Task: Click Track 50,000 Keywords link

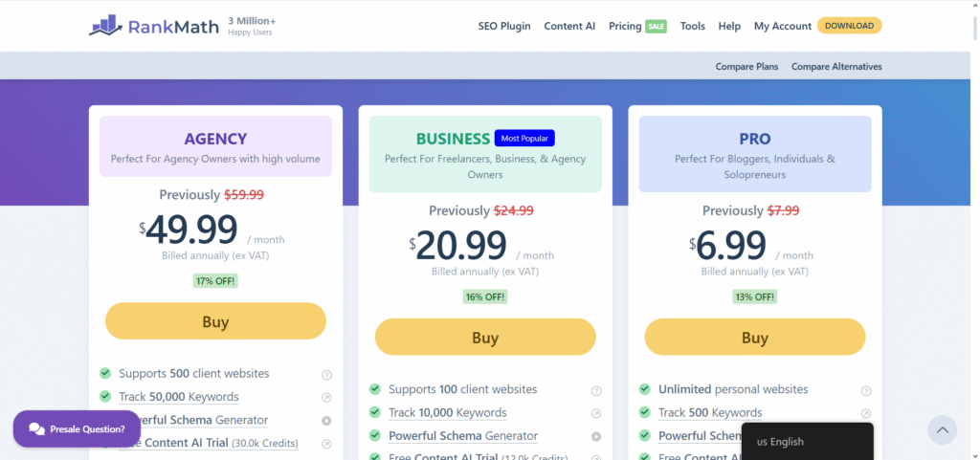Action: pyautogui.click(x=179, y=397)
